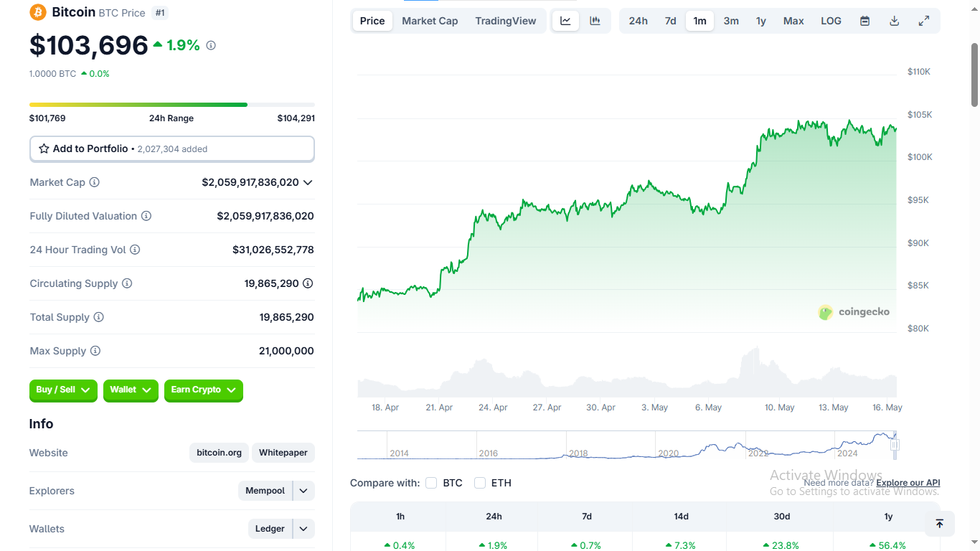Click the Explore our API link
Screen dimensions: 980x551
pos(908,483)
